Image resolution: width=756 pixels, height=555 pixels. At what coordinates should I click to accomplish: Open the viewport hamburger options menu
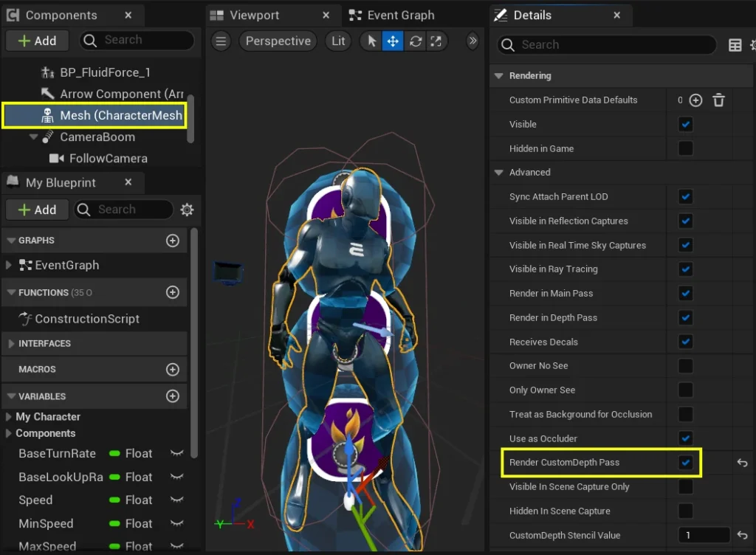pos(221,41)
